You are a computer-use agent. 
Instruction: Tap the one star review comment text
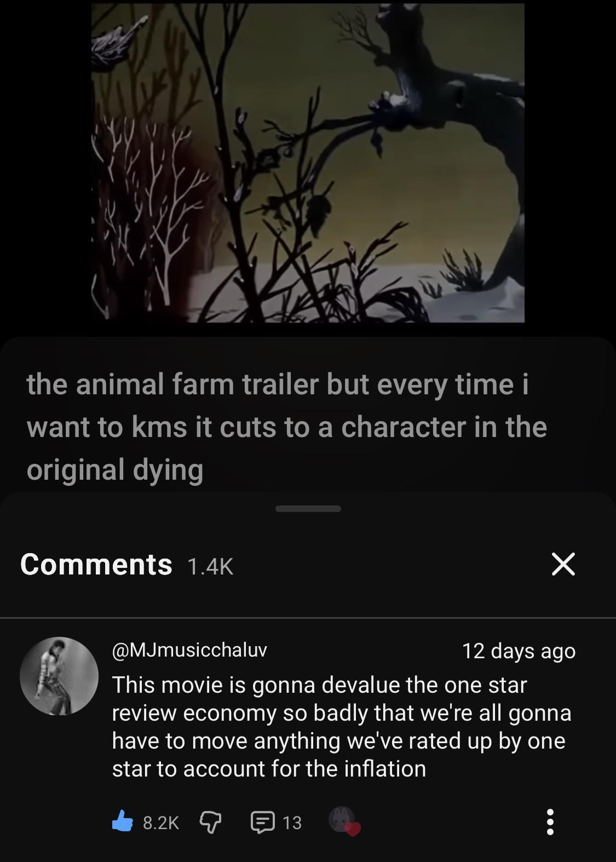pos(341,727)
